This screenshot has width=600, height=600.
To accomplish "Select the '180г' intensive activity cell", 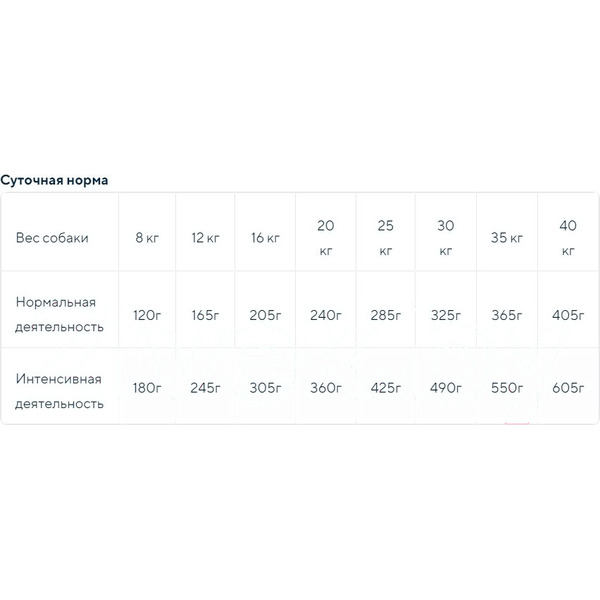I will coord(147,388).
